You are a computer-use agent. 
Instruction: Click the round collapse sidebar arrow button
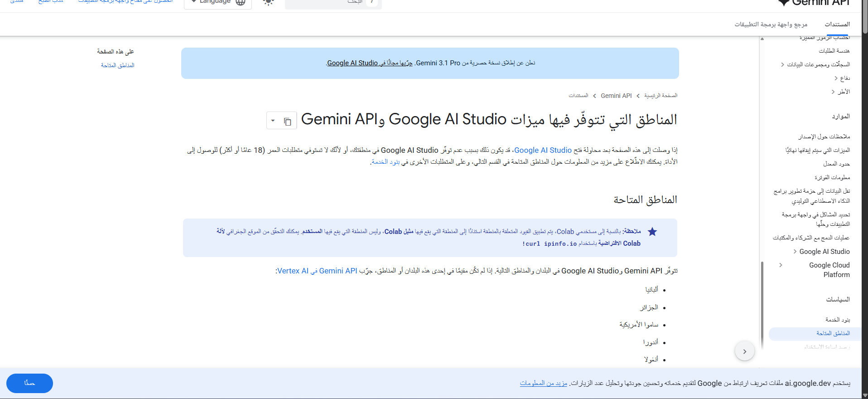744,351
